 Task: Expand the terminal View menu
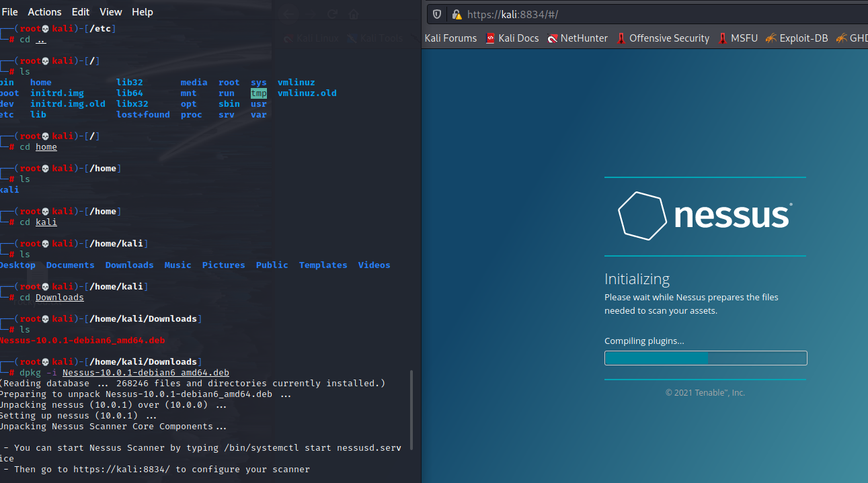point(111,12)
